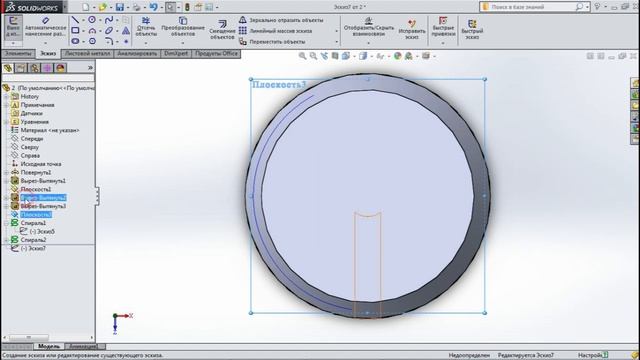Viewport: 640px width, 360px height.
Task: Select the Circle sketch tool
Action: [92, 20]
